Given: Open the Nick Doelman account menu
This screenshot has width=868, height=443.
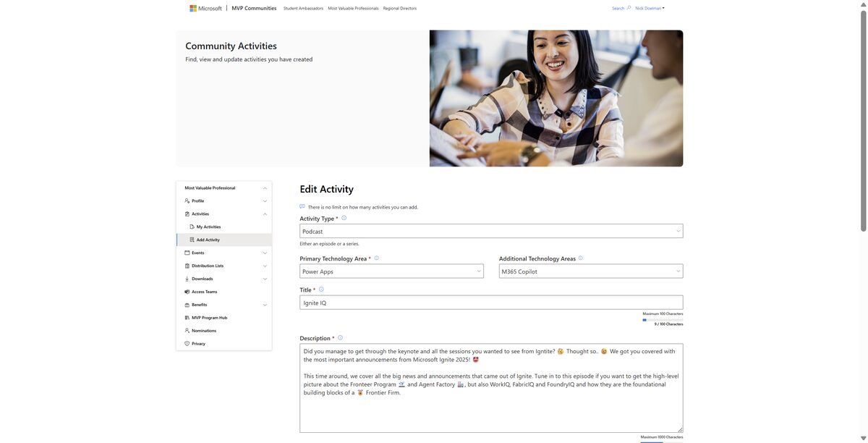Looking at the screenshot, I should tap(650, 8).
